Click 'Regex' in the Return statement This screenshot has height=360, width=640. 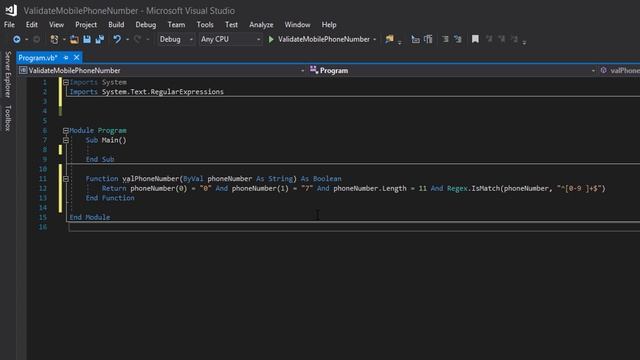(x=457, y=188)
